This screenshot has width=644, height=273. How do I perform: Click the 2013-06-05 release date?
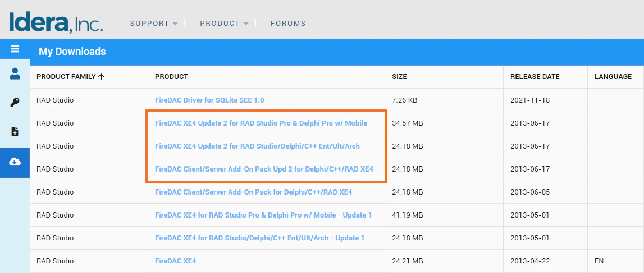[x=530, y=192]
